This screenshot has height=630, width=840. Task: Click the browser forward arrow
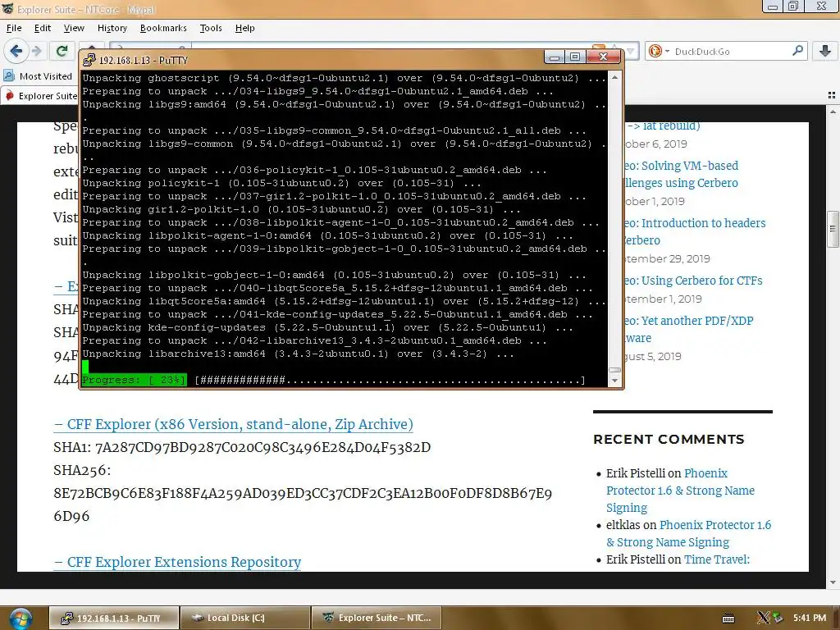36,52
